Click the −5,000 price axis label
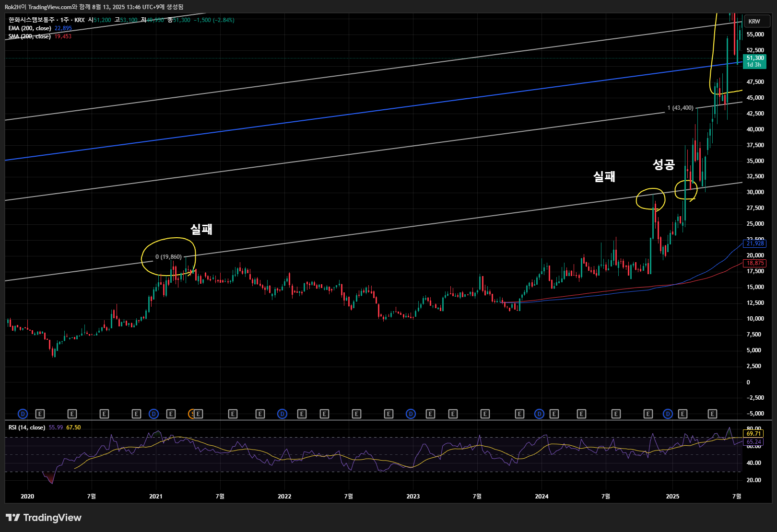This screenshot has width=777, height=532. click(755, 414)
